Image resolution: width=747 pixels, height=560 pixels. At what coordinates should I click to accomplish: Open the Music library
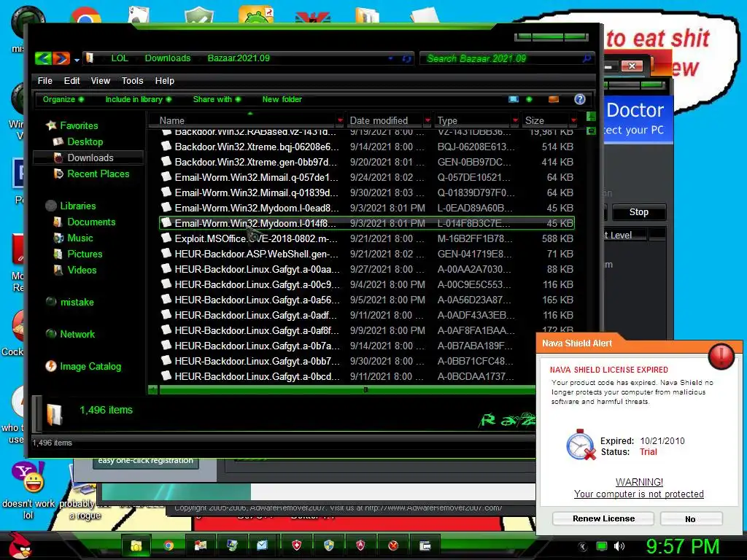pos(80,238)
